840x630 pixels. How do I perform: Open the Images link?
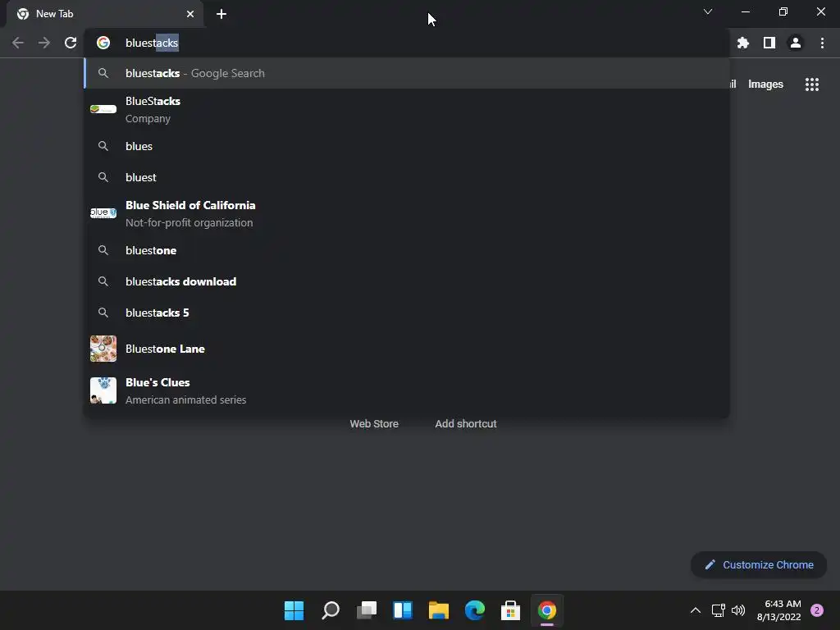[765, 84]
